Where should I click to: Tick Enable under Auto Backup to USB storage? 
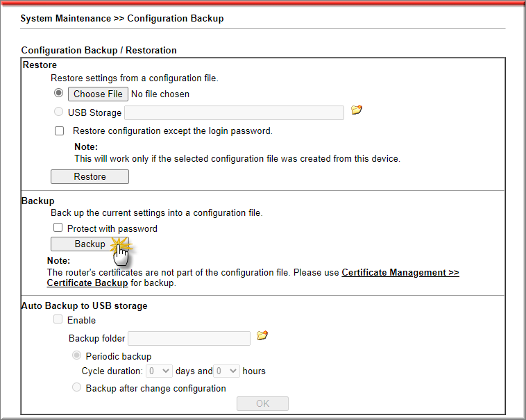coord(58,319)
